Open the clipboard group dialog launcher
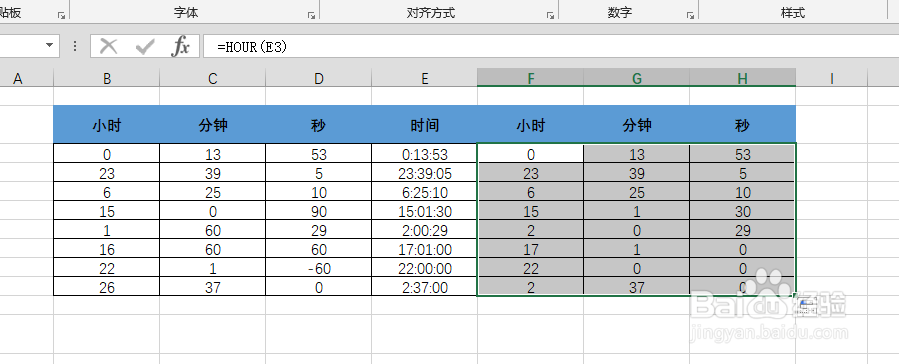The height and width of the screenshot is (364, 899). pos(61,16)
